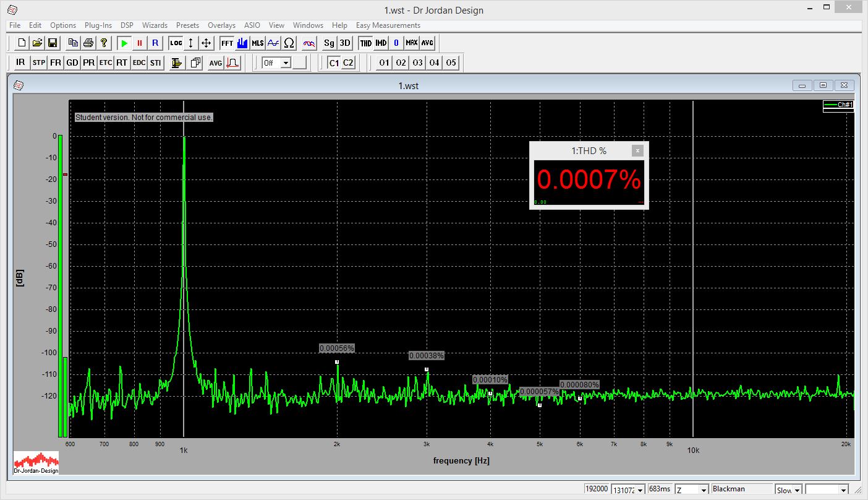The width and height of the screenshot is (868, 500).
Task: Toggle the IMD display button
Action: click(381, 43)
